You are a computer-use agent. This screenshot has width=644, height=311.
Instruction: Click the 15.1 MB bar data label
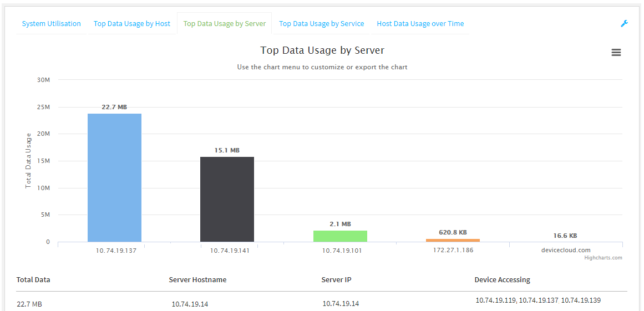pyautogui.click(x=227, y=150)
